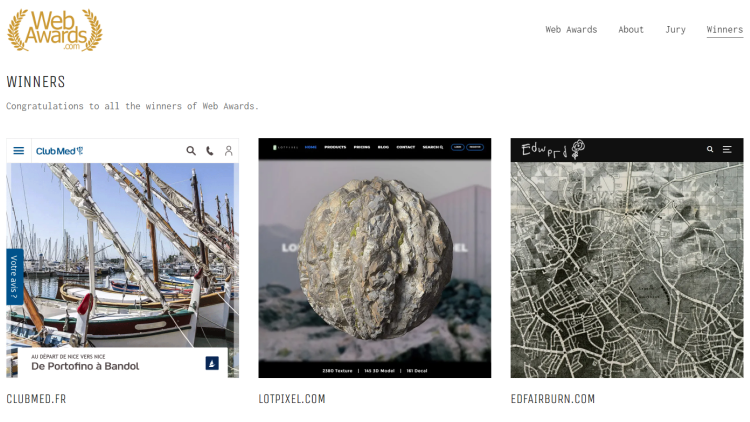The height and width of the screenshot is (422, 750).
Task: Click the search magnifier in the ClubMed preview
Action: click(x=191, y=151)
